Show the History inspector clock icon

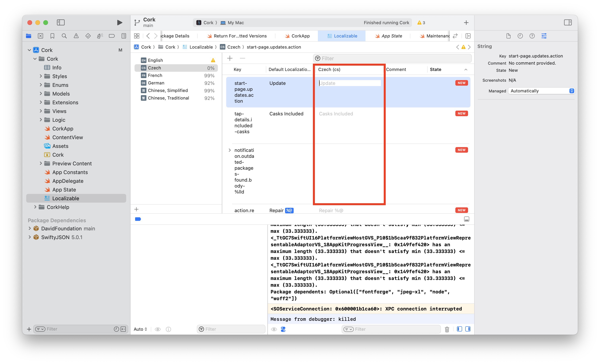click(520, 36)
